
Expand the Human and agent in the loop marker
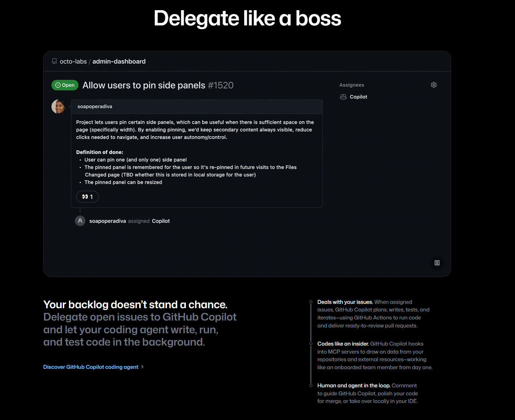click(x=311, y=385)
